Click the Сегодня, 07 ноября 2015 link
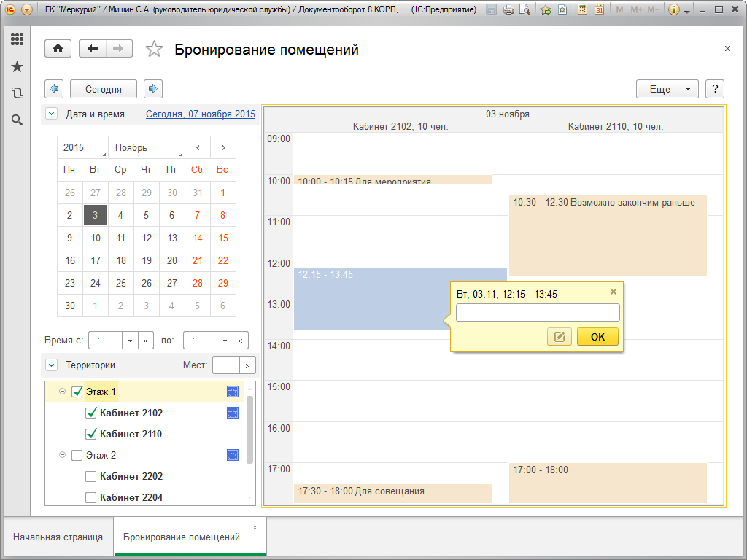The height and width of the screenshot is (560, 747). [x=201, y=114]
